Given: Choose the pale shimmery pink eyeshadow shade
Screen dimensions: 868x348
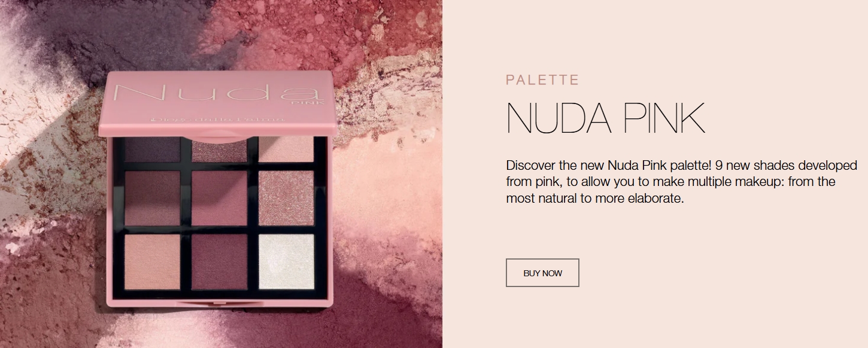Looking at the screenshot, I should (286, 149).
